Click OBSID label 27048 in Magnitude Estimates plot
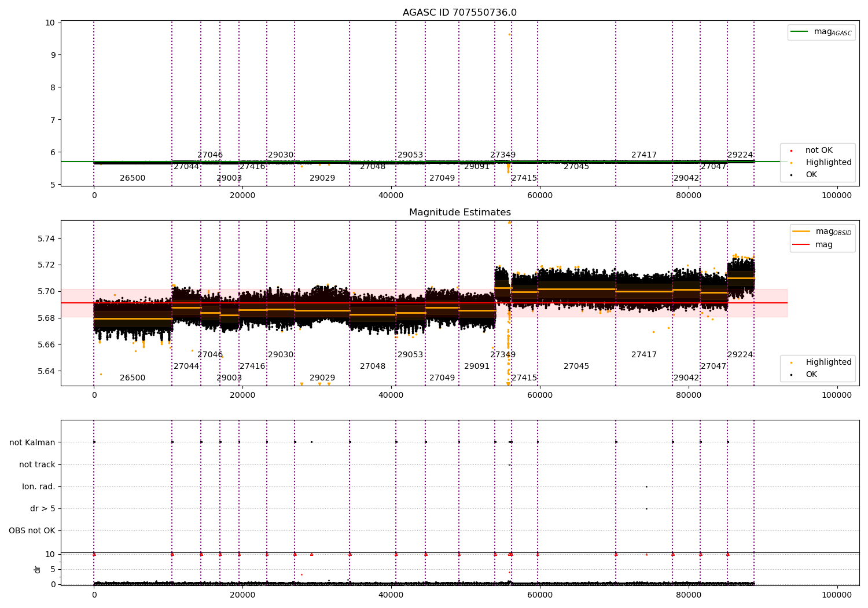The image size is (868, 608). click(373, 366)
